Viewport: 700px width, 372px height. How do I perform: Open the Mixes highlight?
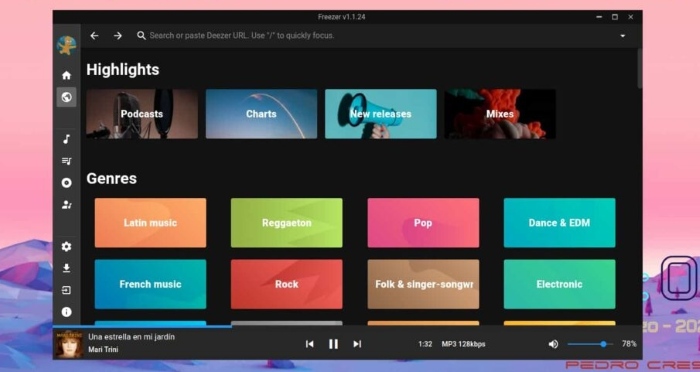[x=500, y=114]
